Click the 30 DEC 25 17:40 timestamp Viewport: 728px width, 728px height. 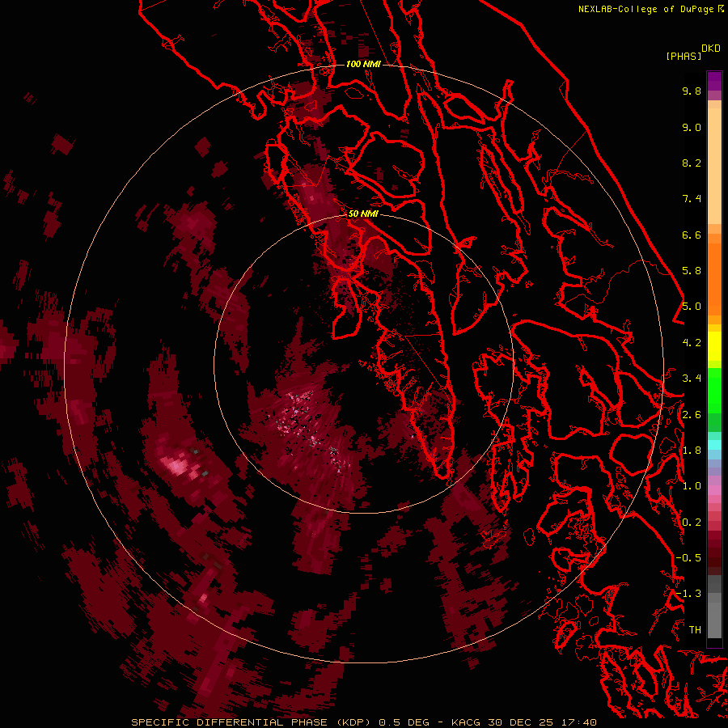[542, 722]
